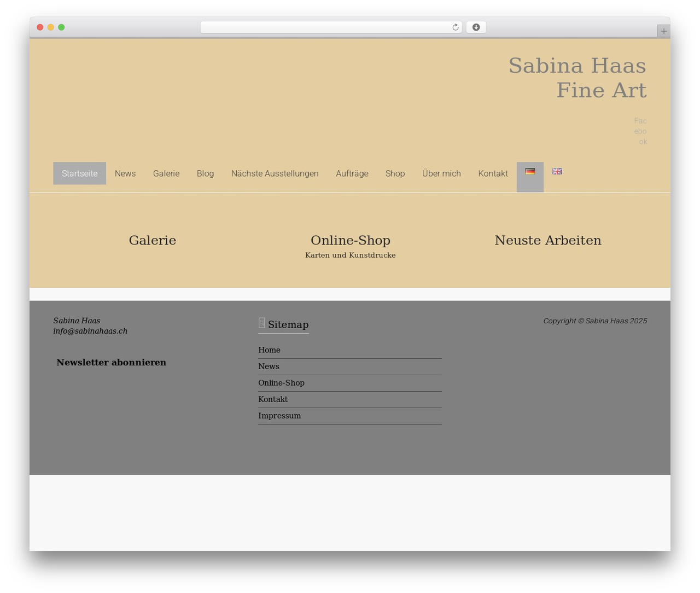Open the Blog menu item

pyautogui.click(x=205, y=173)
